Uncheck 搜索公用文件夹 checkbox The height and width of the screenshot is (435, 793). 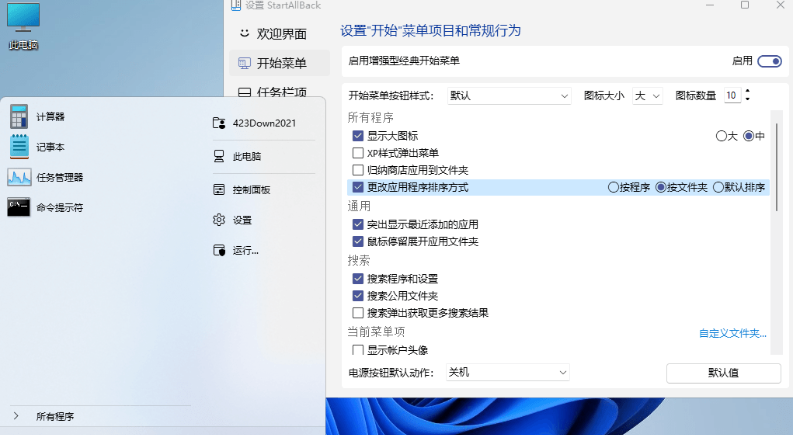pos(358,296)
